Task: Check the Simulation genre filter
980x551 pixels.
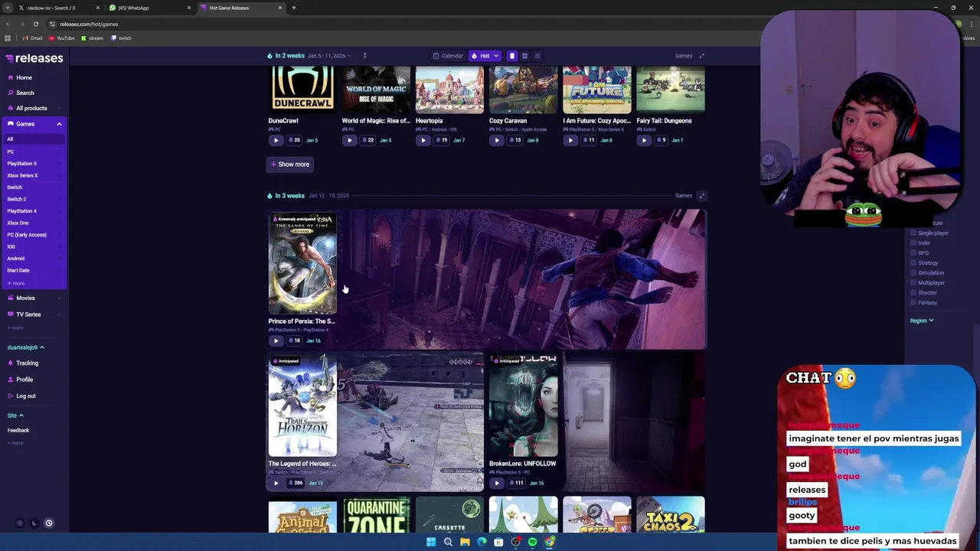Action: click(913, 272)
